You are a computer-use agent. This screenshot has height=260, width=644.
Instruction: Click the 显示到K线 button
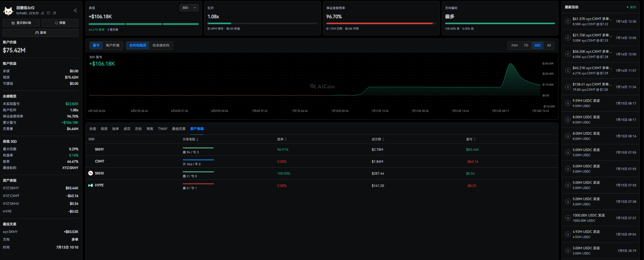tap(21, 23)
